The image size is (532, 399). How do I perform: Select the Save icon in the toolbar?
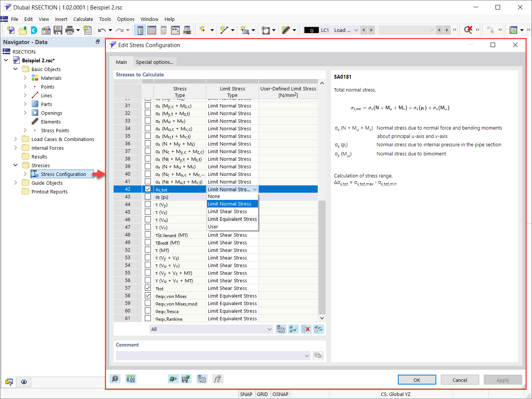(58, 30)
